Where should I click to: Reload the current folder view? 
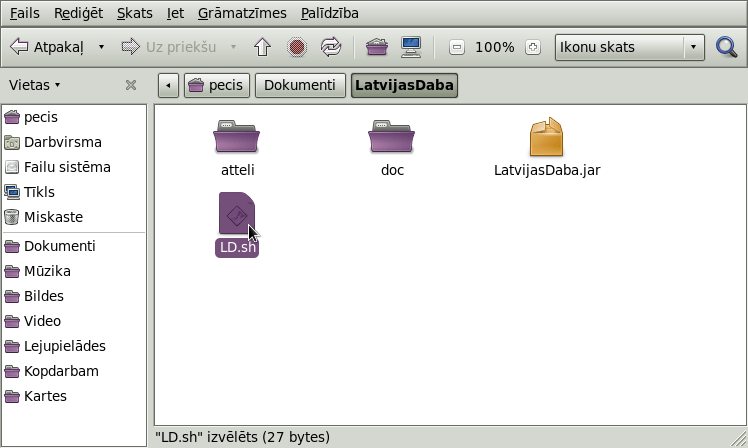[x=331, y=47]
